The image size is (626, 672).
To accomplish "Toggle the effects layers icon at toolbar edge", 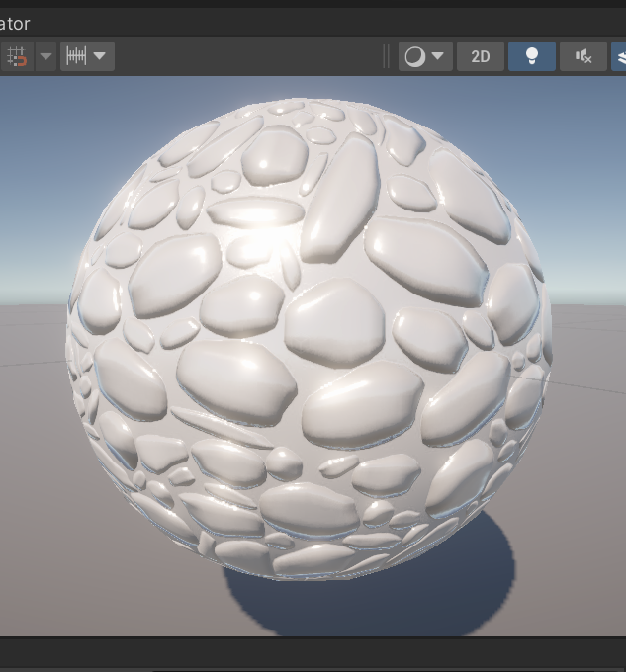I will click(619, 56).
